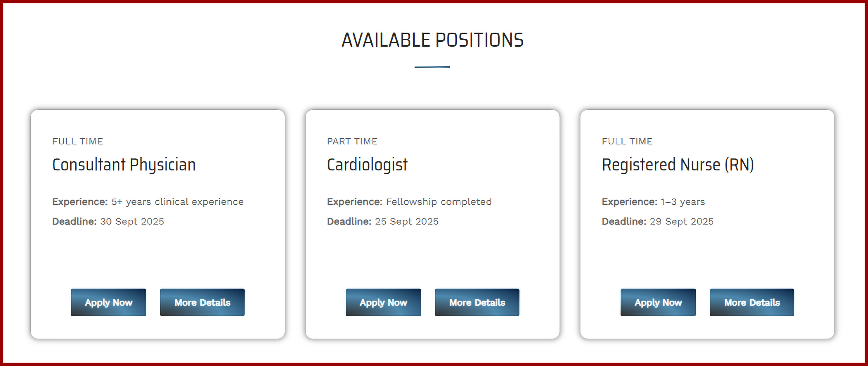
Task: Click Apply Now for Consultant Physician
Action: tap(108, 302)
